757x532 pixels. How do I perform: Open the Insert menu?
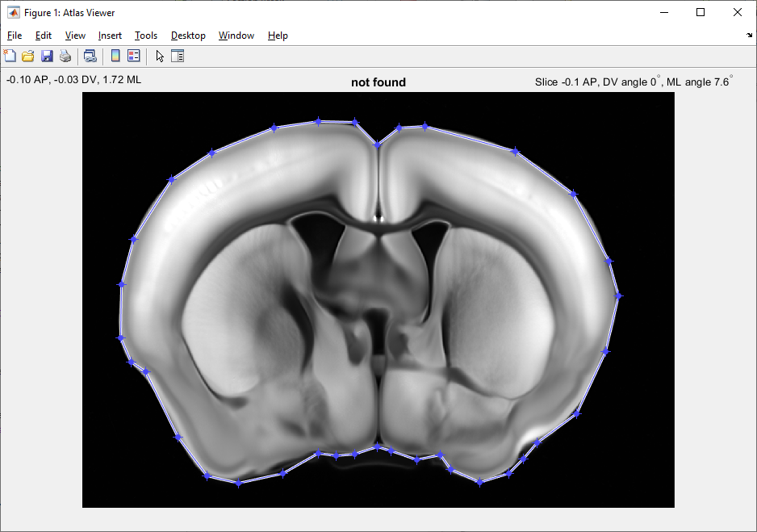(x=110, y=36)
